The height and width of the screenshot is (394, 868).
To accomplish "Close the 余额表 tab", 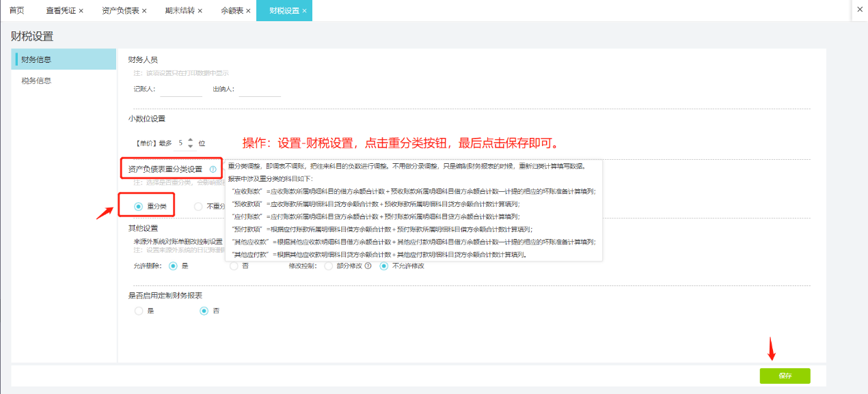I will click(249, 11).
